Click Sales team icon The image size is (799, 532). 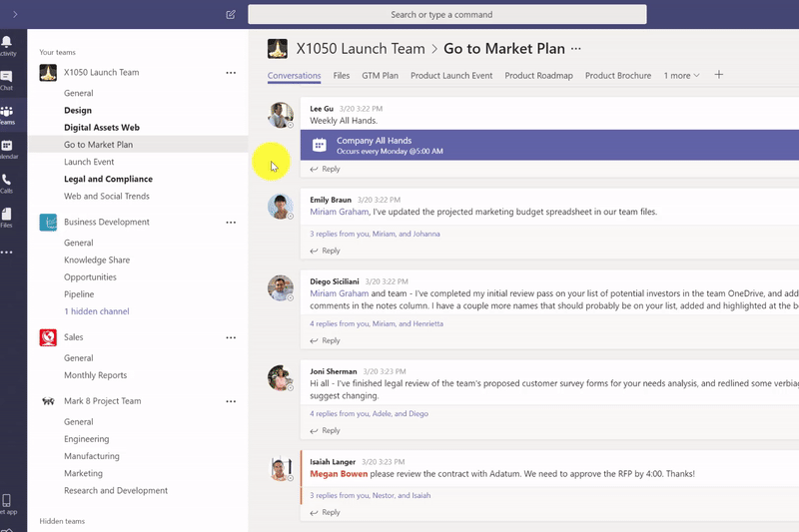pos(48,337)
